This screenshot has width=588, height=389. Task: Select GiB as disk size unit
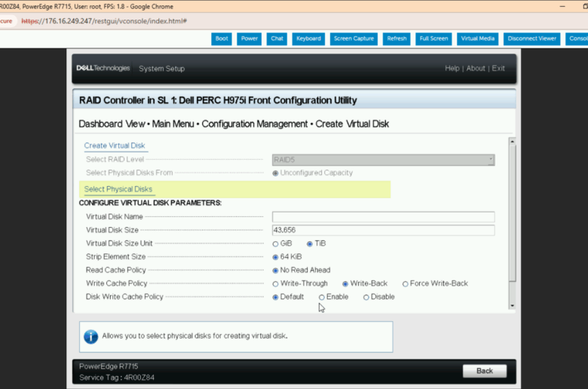(276, 244)
